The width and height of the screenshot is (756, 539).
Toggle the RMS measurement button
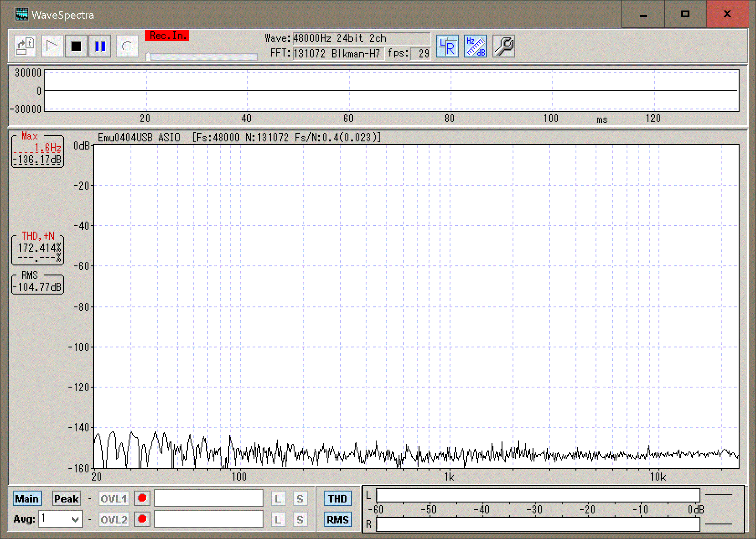(337, 520)
